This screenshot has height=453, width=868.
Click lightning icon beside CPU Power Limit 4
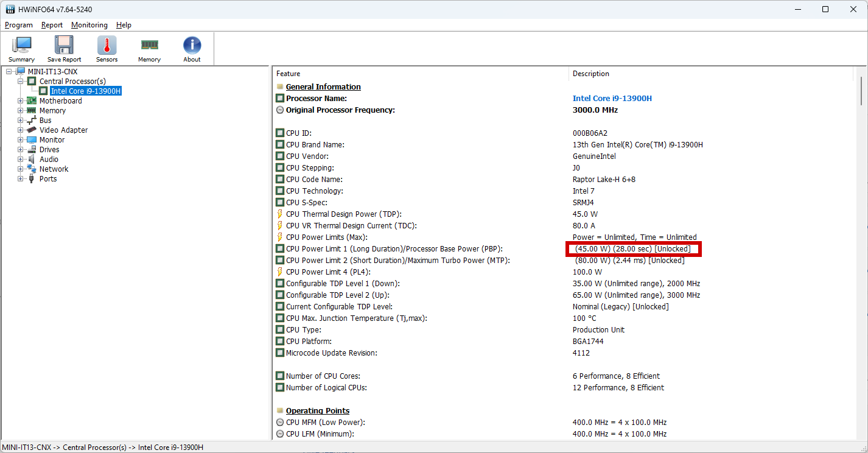[280, 272]
